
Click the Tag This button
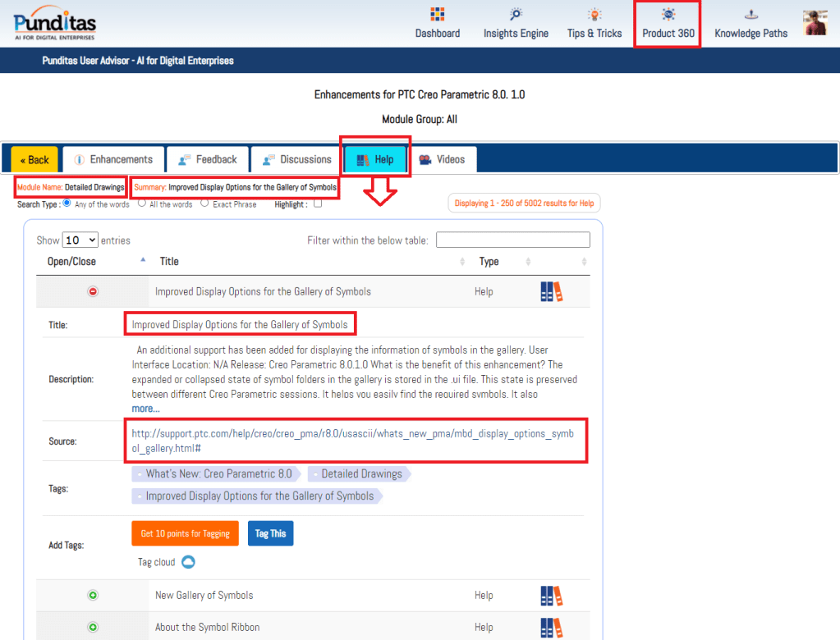coord(270,533)
